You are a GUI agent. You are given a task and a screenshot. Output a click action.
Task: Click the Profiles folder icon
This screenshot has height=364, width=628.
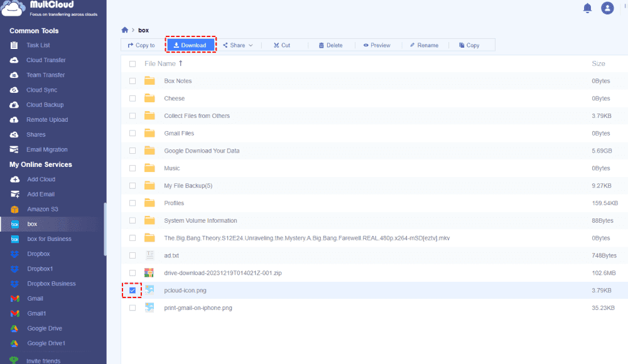coord(150,203)
